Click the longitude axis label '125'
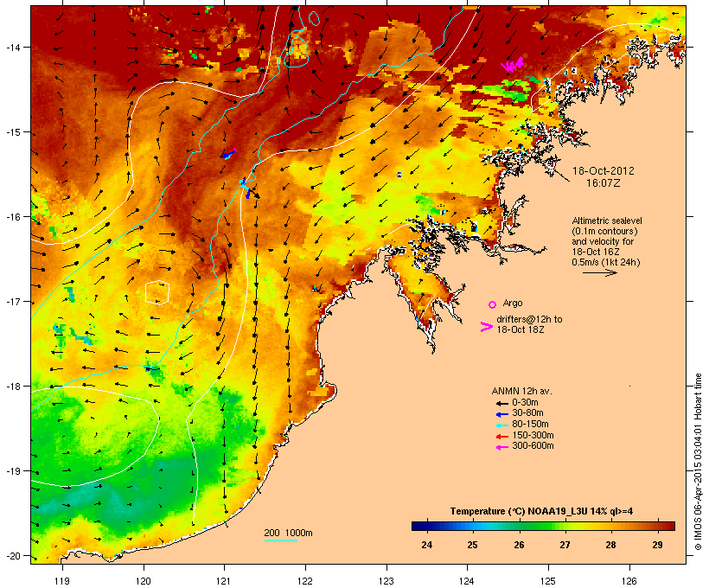This screenshot has height=588, width=709. pos(548,581)
